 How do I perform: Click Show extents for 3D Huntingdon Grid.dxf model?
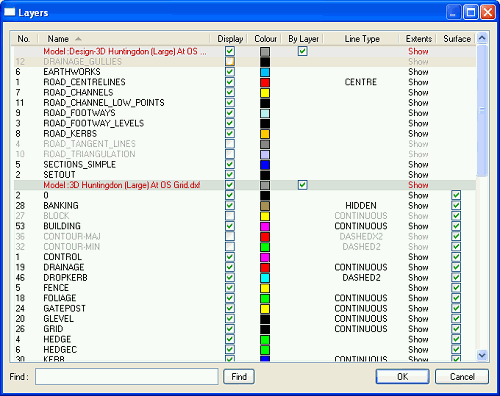[418, 185]
